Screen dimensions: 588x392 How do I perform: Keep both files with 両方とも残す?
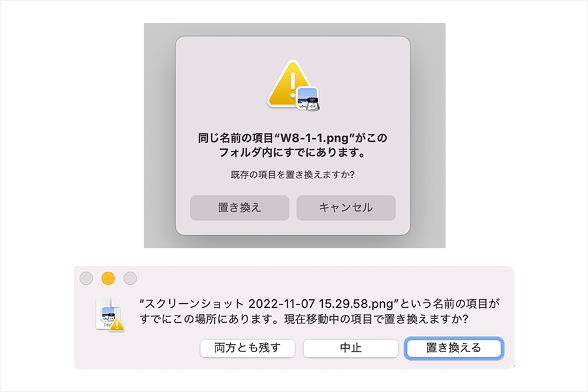point(248,348)
